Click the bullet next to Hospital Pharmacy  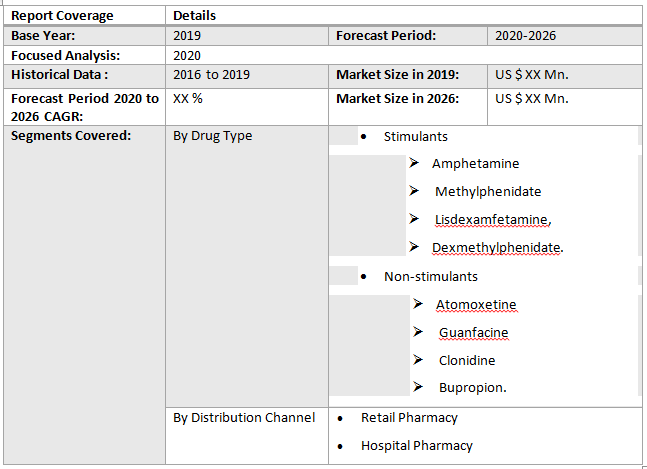tap(341, 446)
